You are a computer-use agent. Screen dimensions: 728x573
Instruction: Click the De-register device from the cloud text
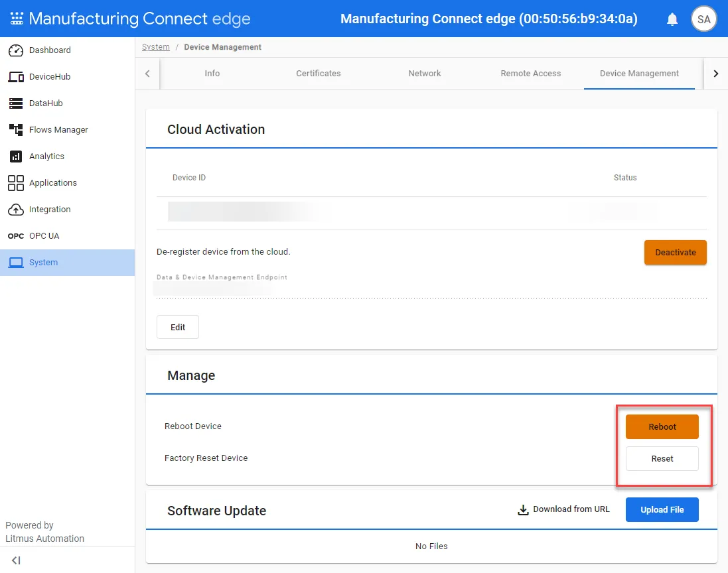coord(224,251)
